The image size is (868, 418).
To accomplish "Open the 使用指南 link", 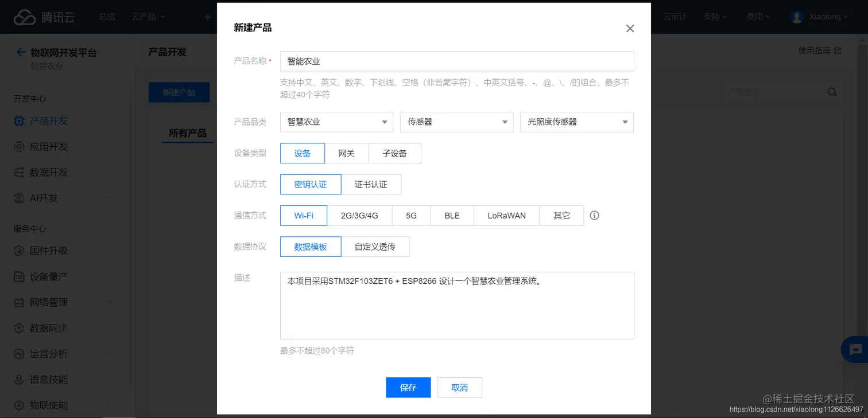I will (x=820, y=50).
